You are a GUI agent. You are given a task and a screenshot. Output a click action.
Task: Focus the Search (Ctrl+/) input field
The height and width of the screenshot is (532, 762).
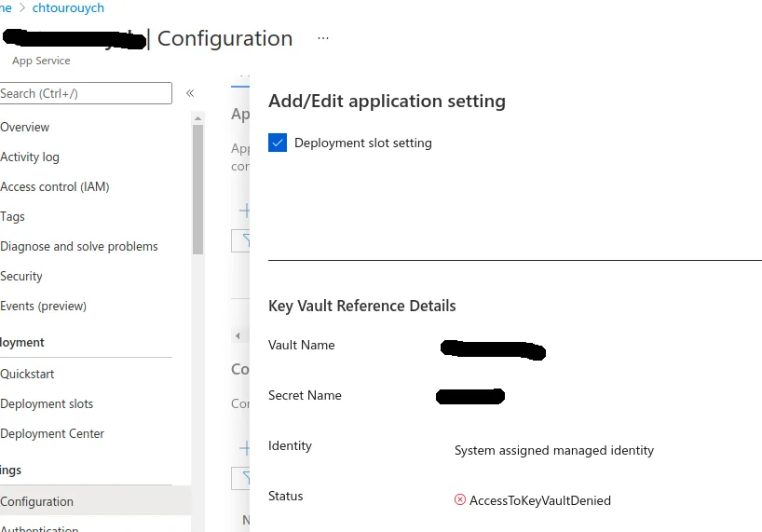(84, 93)
